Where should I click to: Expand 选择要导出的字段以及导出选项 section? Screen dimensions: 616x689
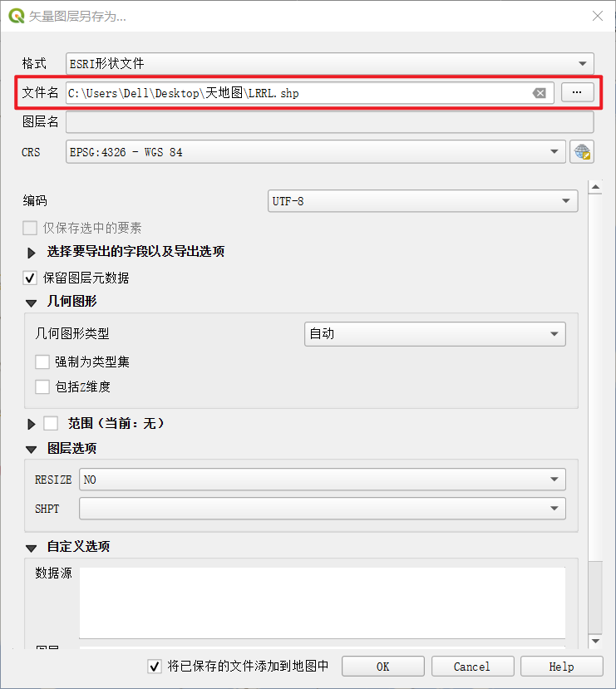click(x=32, y=253)
